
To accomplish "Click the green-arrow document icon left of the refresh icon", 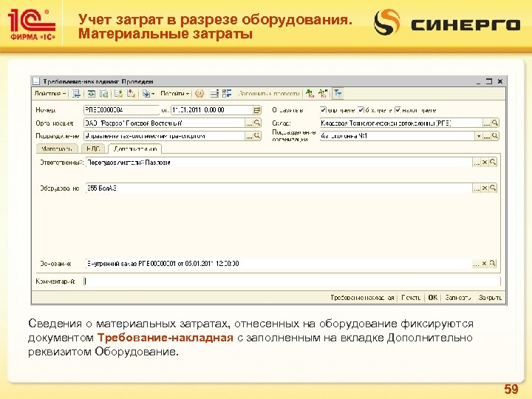I will tap(92, 94).
